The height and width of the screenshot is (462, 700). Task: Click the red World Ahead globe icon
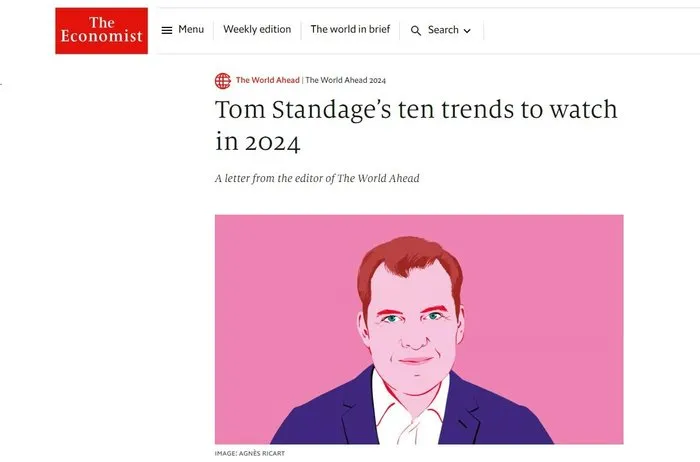click(222, 81)
